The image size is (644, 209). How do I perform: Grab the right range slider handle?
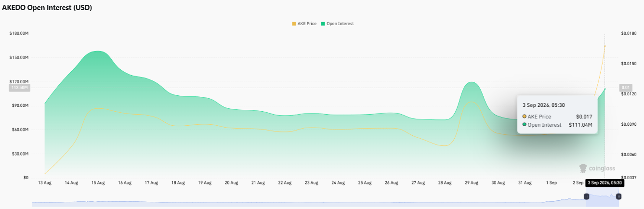(618, 196)
